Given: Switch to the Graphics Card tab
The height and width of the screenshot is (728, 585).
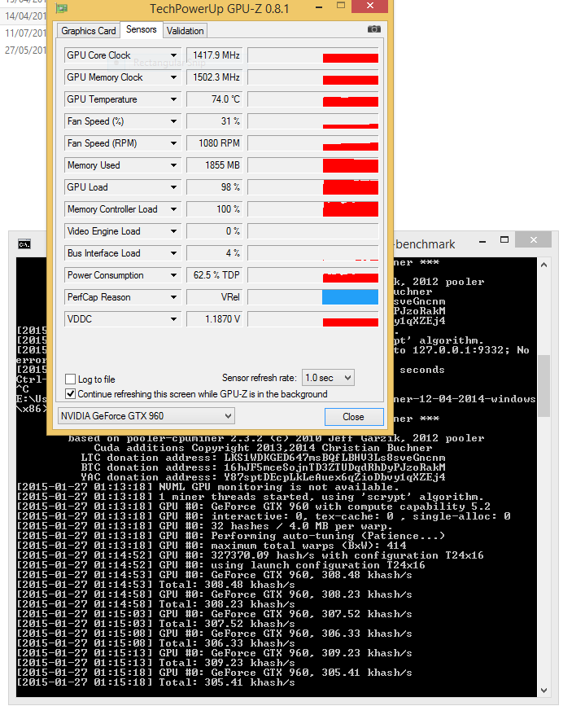Looking at the screenshot, I should click(x=88, y=31).
